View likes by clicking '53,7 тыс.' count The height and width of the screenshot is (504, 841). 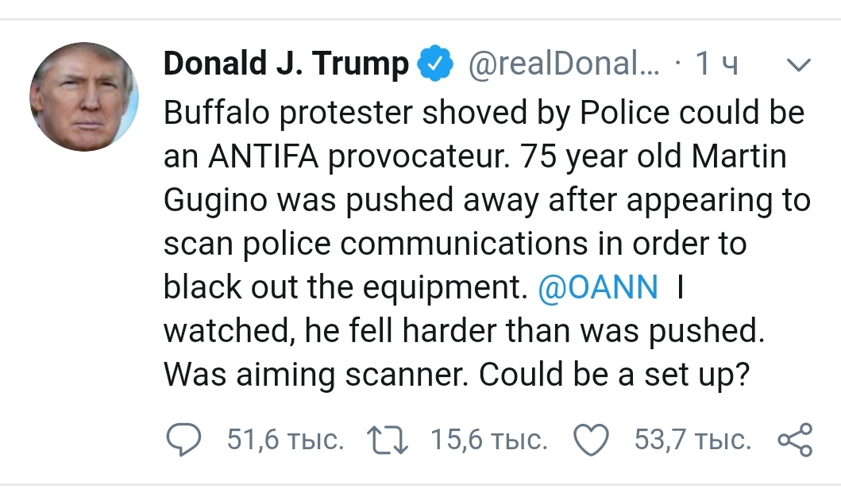(x=692, y=437)
